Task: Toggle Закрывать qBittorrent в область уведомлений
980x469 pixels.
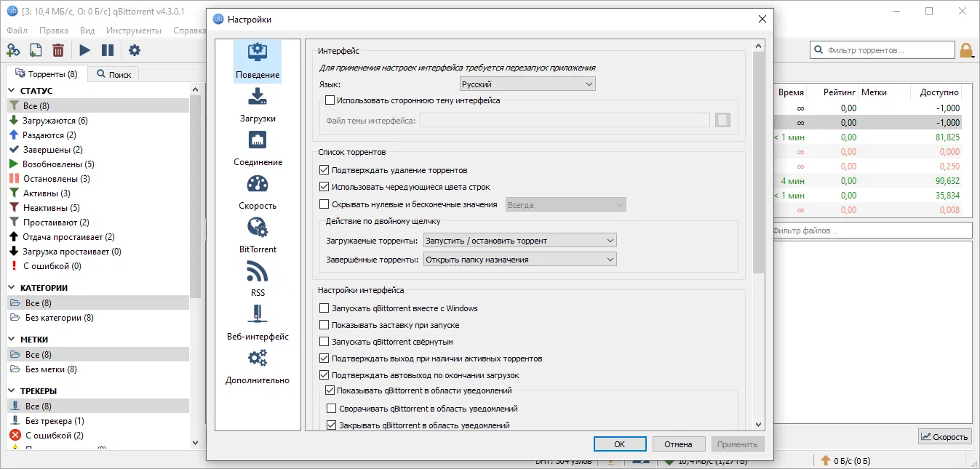Action: pos(332,425)
